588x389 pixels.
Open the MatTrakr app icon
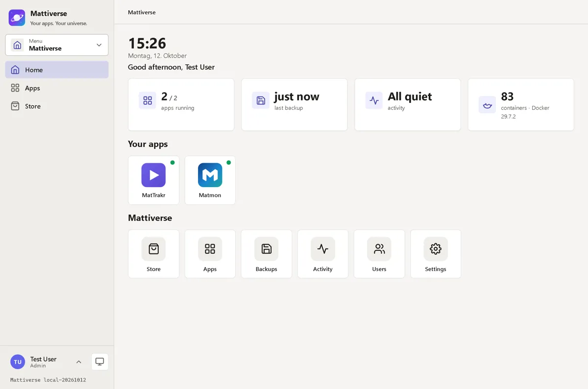tap(153, 175)
